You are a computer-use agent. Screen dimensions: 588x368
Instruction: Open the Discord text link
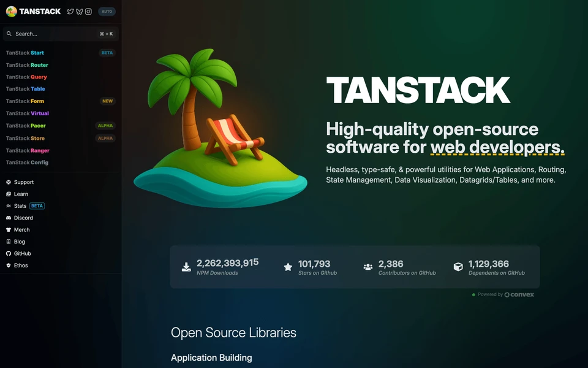click(23, 218)
